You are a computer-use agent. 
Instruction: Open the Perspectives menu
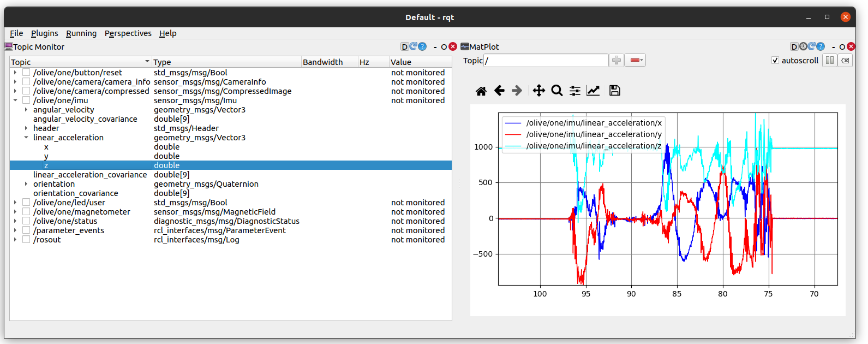pyautogui.click(x=128, y=33)
